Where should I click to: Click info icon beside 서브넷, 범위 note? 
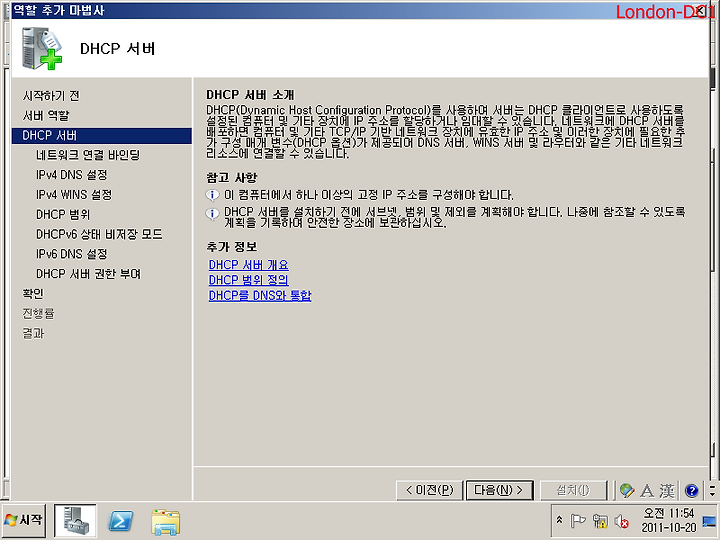(x=212, y=214)
